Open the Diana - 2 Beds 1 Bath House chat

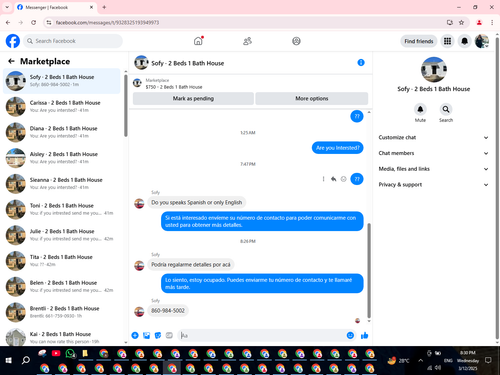pos(62,132)
